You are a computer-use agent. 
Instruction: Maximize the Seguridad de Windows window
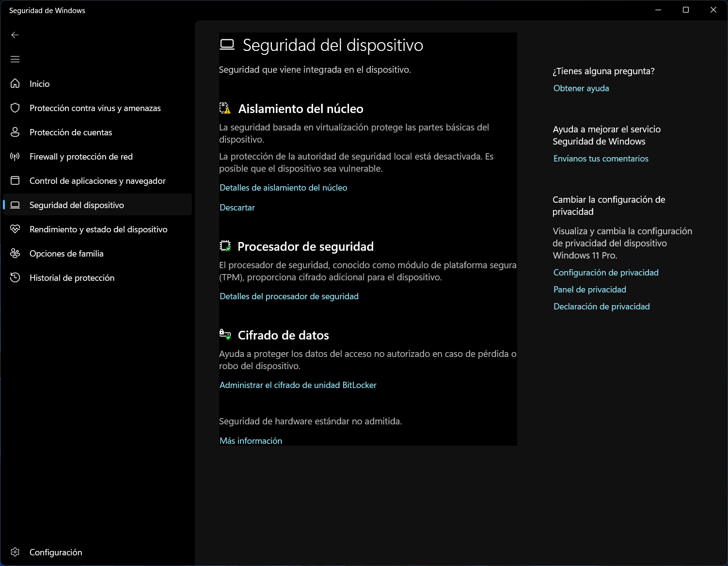point(686,10)
